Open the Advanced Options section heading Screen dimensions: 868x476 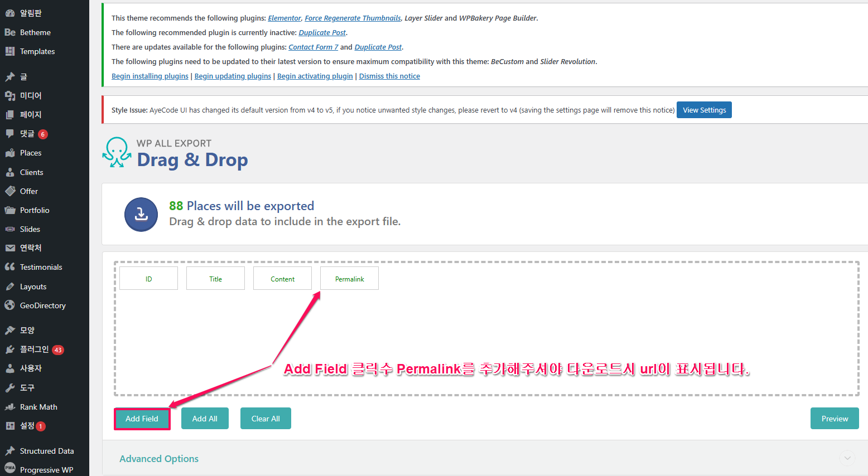pos(159,459)
